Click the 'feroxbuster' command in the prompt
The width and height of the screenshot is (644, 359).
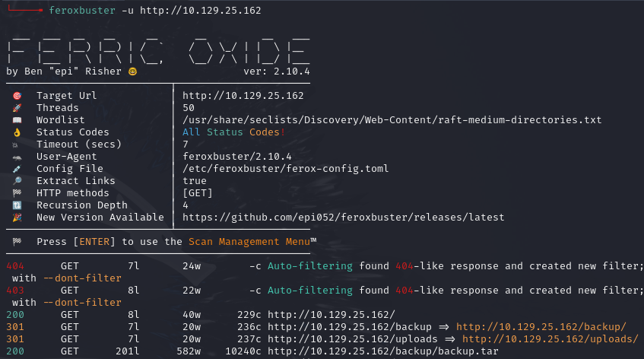[x=82, y=11]
